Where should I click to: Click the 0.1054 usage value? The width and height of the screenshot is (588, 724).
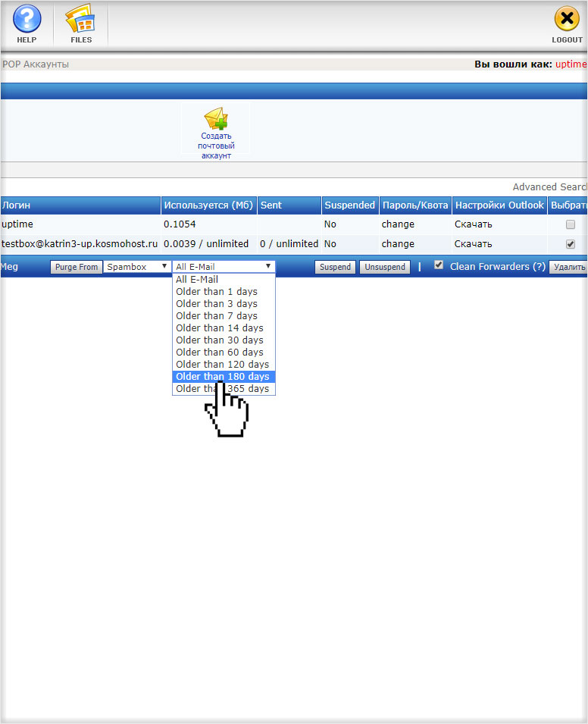[180, 224]
